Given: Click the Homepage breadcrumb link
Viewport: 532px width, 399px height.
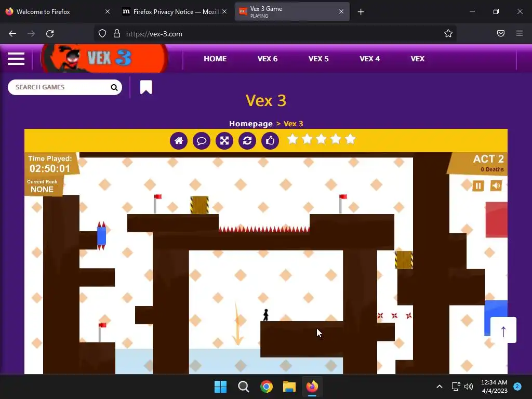Looking at the screenshot, I should coord(251,124).
